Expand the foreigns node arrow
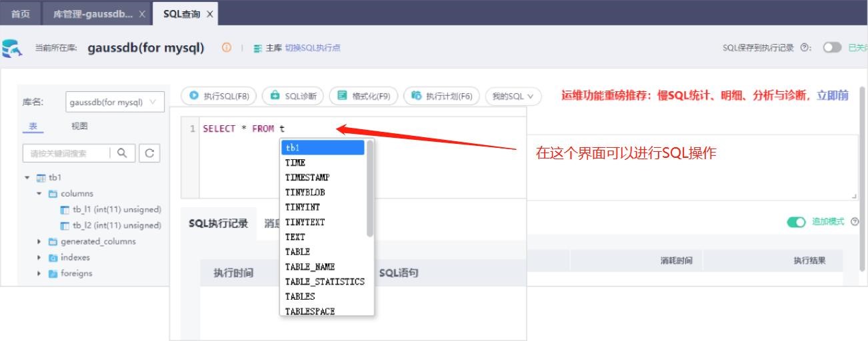This screenshot has height=341, width=868. [39, 274]
